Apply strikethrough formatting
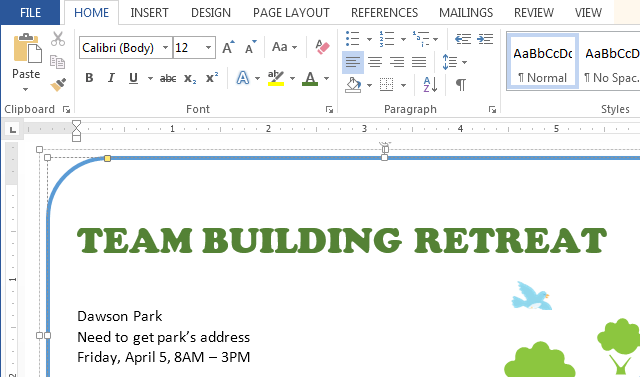This screenshot has height=377, width=640. tap(168, 78)
